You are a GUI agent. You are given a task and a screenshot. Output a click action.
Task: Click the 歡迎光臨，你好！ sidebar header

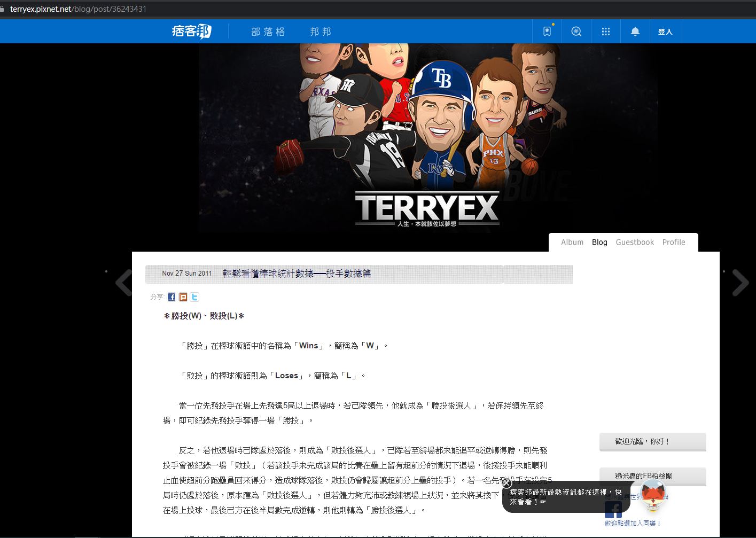653,442
